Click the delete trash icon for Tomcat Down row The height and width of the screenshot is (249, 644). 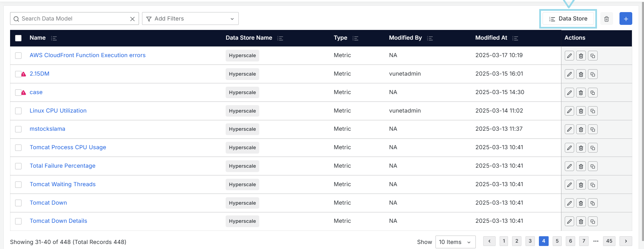[581, 203]
